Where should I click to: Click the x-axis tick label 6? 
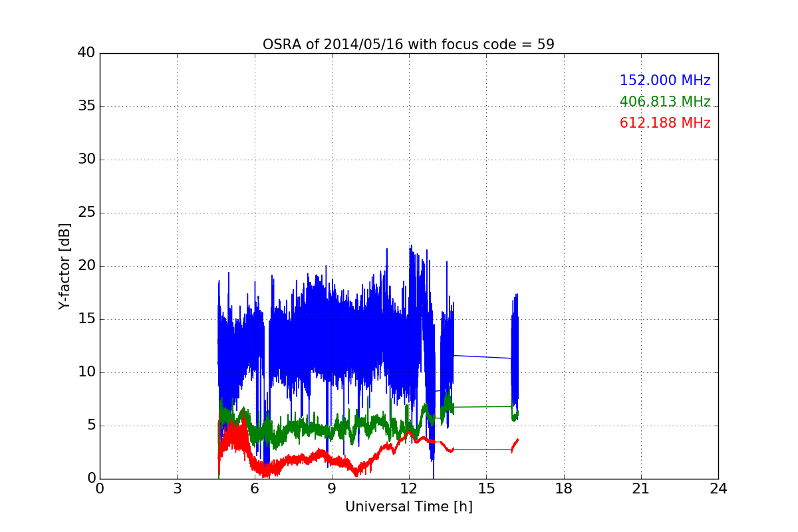pos(254,489)
